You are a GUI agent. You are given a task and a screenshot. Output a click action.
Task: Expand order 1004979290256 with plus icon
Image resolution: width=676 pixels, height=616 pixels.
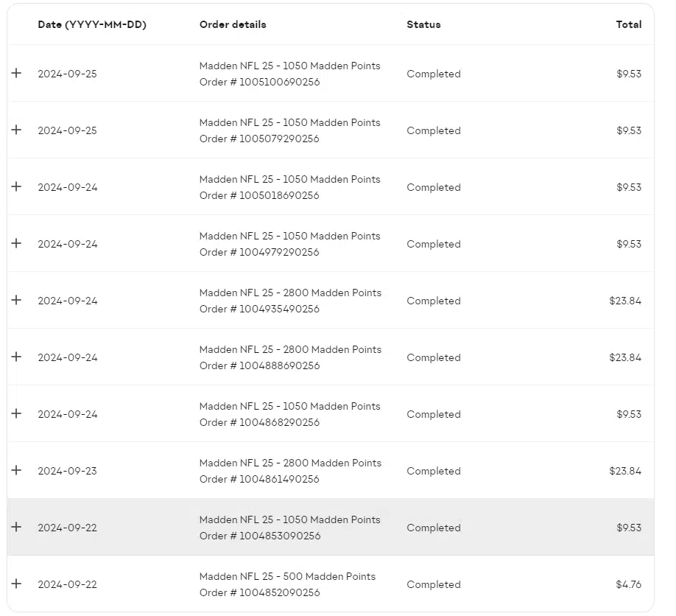coord(16,243)
